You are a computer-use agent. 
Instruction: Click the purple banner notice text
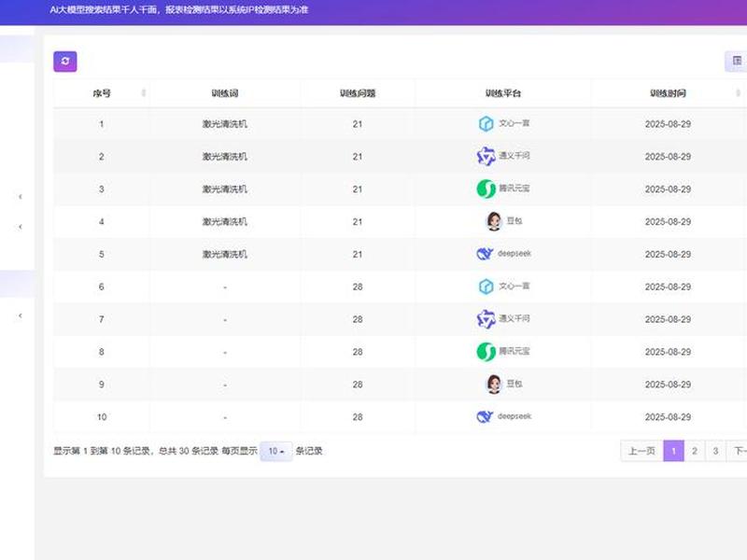pyautogui.click(x=179, y=9)
